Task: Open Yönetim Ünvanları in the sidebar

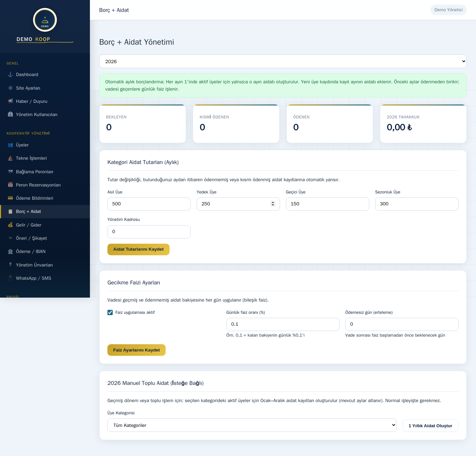Action: (x=45, y=265)
